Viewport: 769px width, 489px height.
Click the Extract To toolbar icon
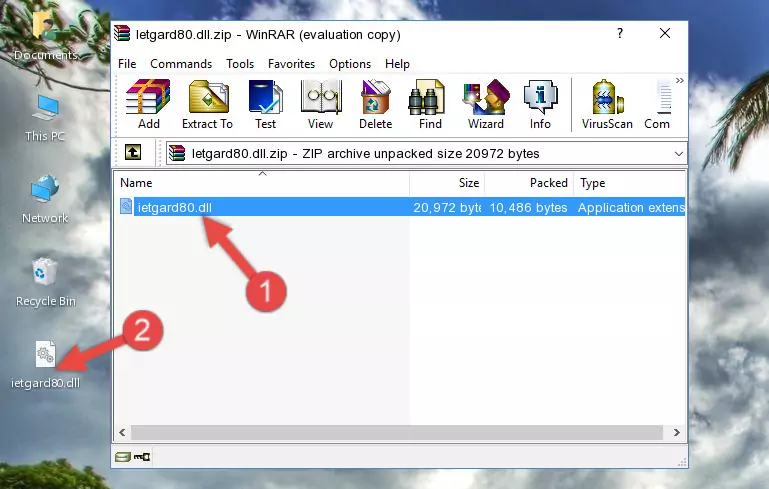(x=207, y=104)
